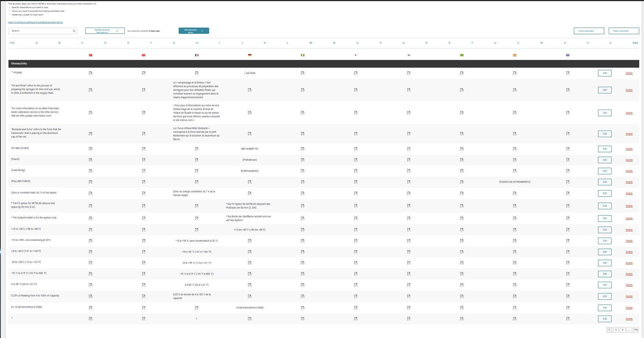
Task: Add Portuguese translation for 'footprint width' entry
Action: pos(462,218)
